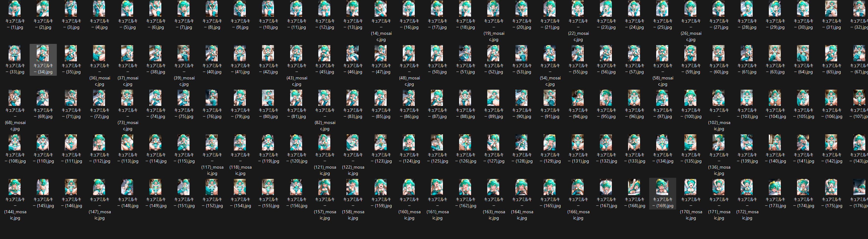The height and width of the screenshot is (239, 868).
Task: Click the file name ending in (3).jpg
Action: coord(71,24)
